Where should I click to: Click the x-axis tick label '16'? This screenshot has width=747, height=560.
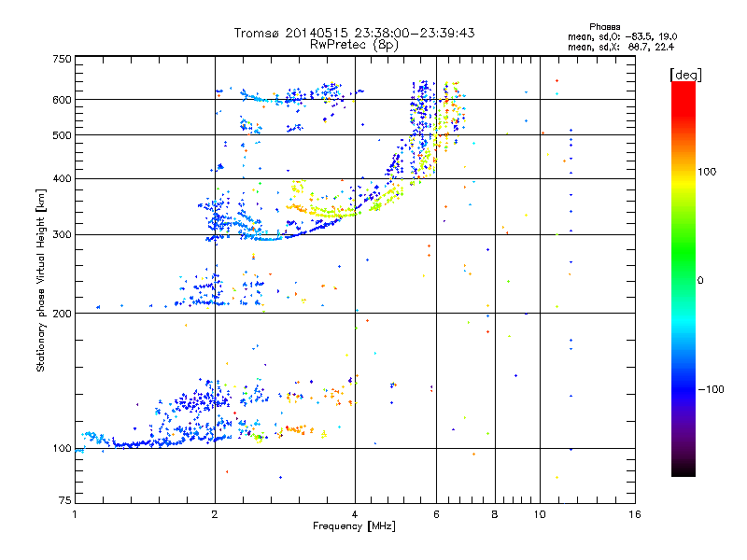pyautogui.click(x=635, y=514)
